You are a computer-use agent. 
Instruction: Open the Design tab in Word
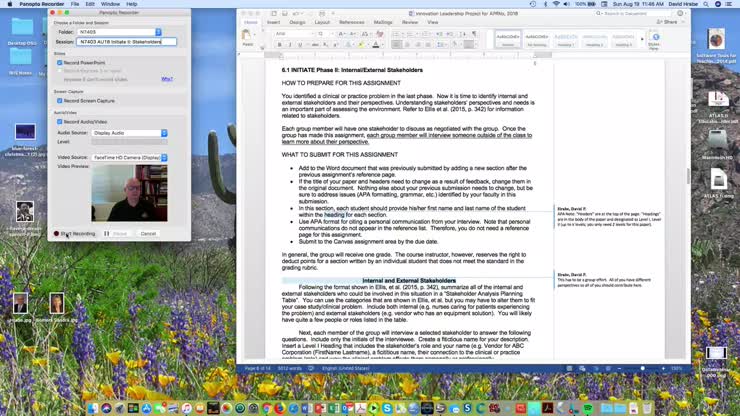pos(297,22)
